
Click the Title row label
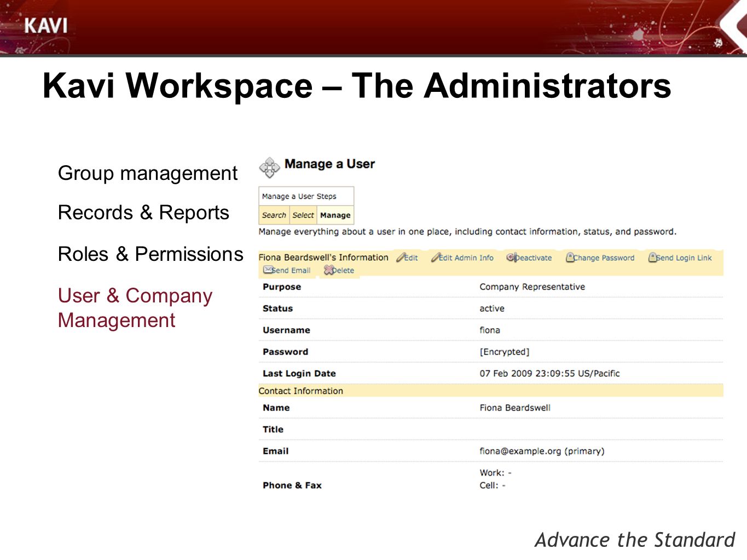click(273, 430)
